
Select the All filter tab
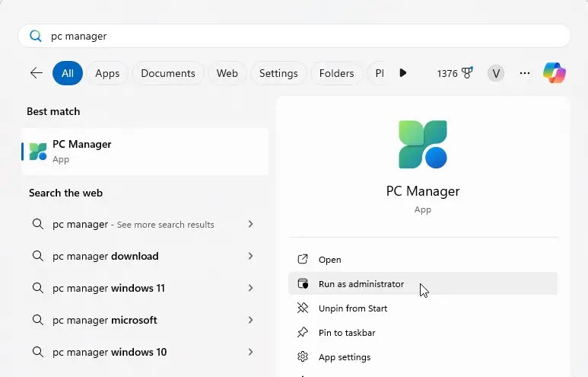(x=68, y=73)
